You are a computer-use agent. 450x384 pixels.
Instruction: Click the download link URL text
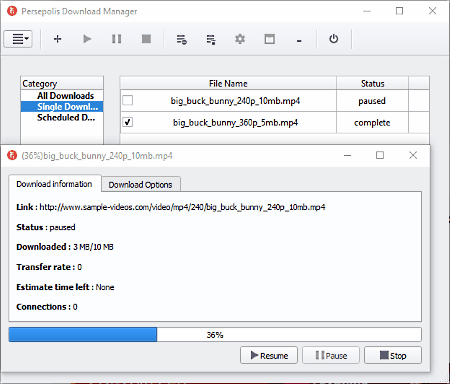(x=182, y=207)
